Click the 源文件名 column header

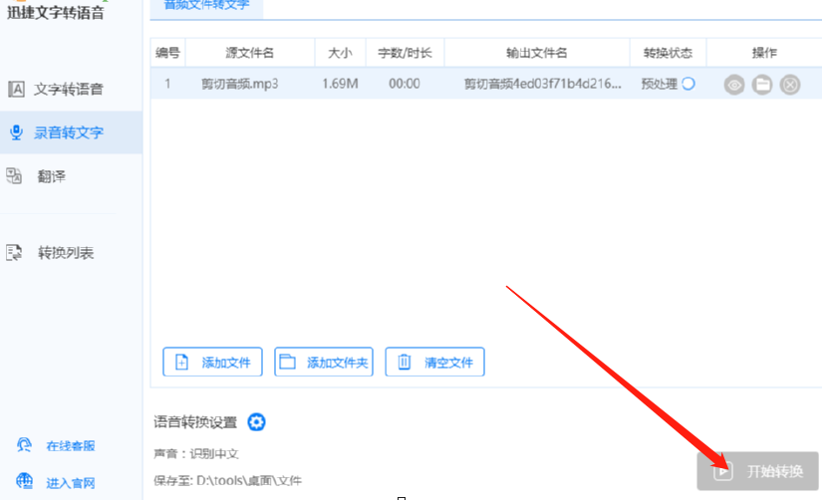pyautogui.click(x=250, y=53)
